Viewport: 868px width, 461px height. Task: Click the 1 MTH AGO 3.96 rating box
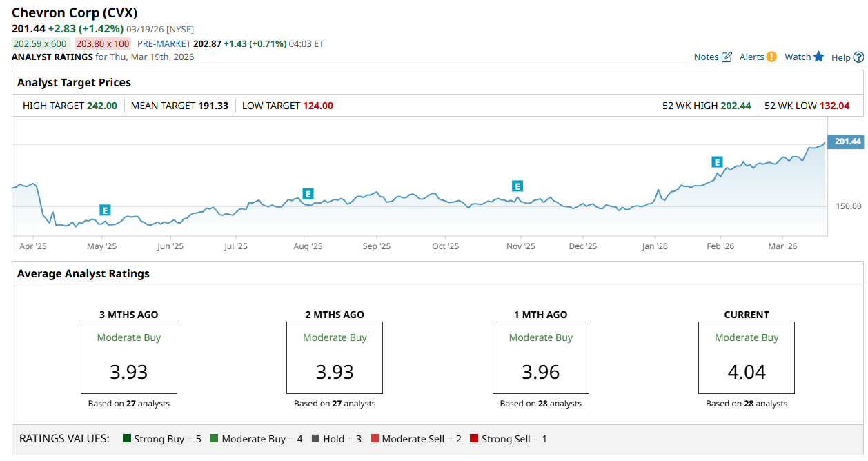[x=541, y=357]
